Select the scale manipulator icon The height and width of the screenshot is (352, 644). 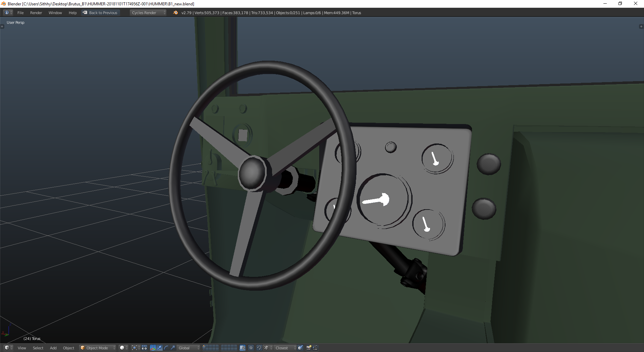(x=173, y=348)
